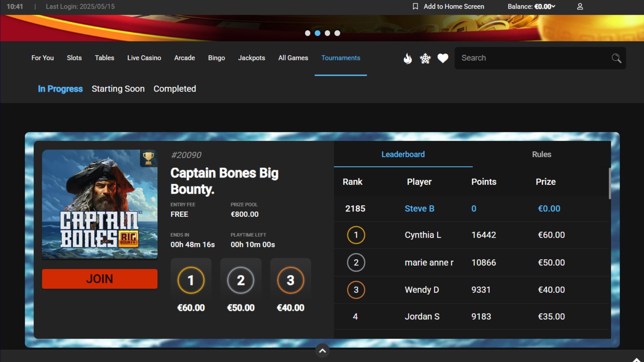Click the Captain Bones game thumbnail
The width and height of the screenshot is (644, 362).
click(100, 204)
